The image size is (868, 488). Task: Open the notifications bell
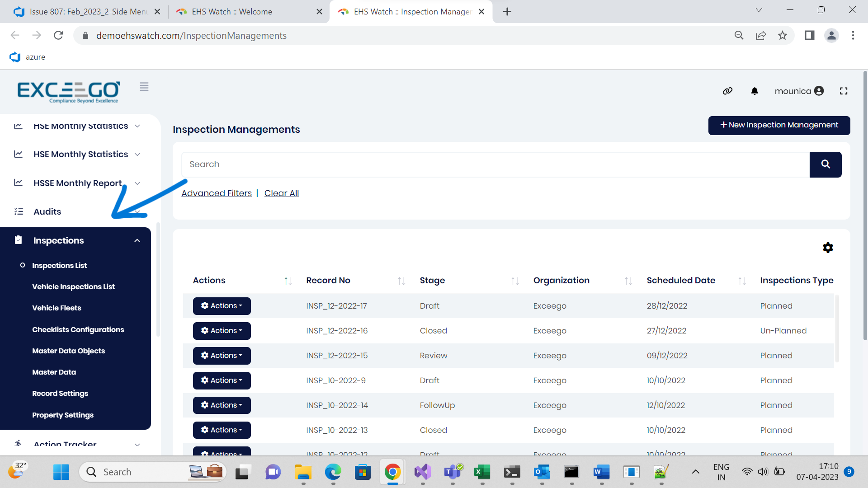(755, 91)
